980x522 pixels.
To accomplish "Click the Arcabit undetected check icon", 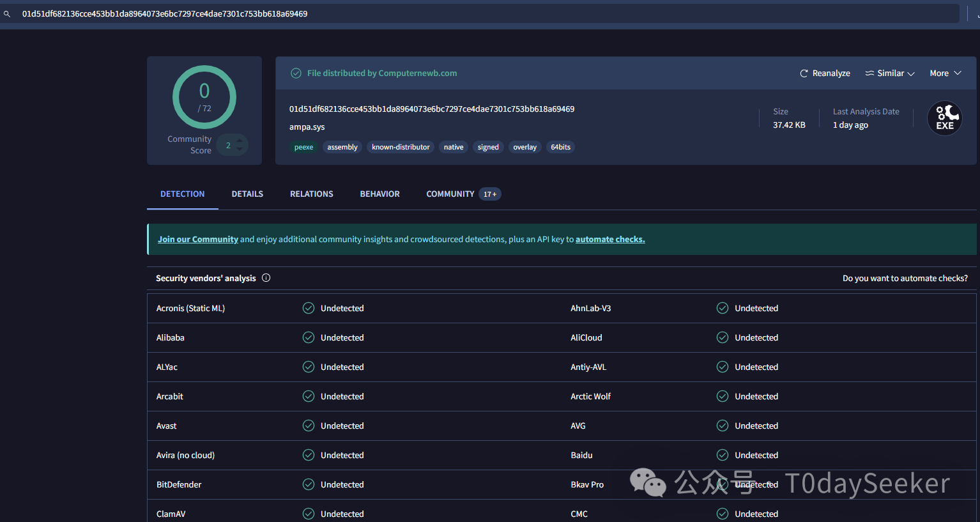I will [309, 396].
